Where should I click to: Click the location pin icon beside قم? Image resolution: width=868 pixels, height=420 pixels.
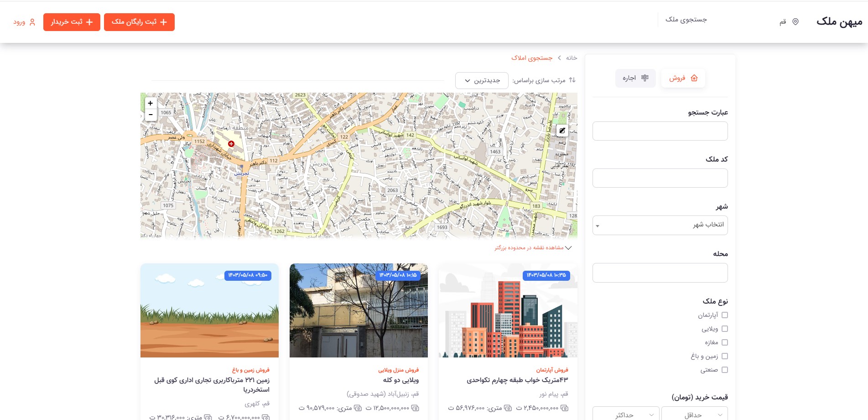(795, 22)
